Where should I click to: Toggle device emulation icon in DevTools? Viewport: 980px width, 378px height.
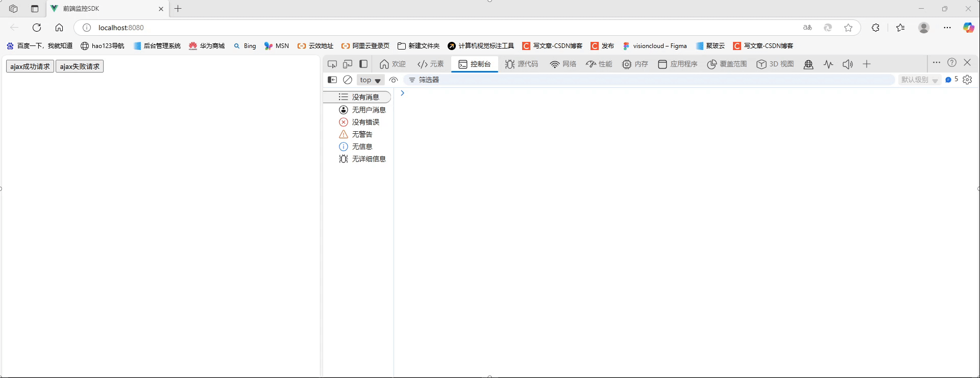click(x=348, y=64)
